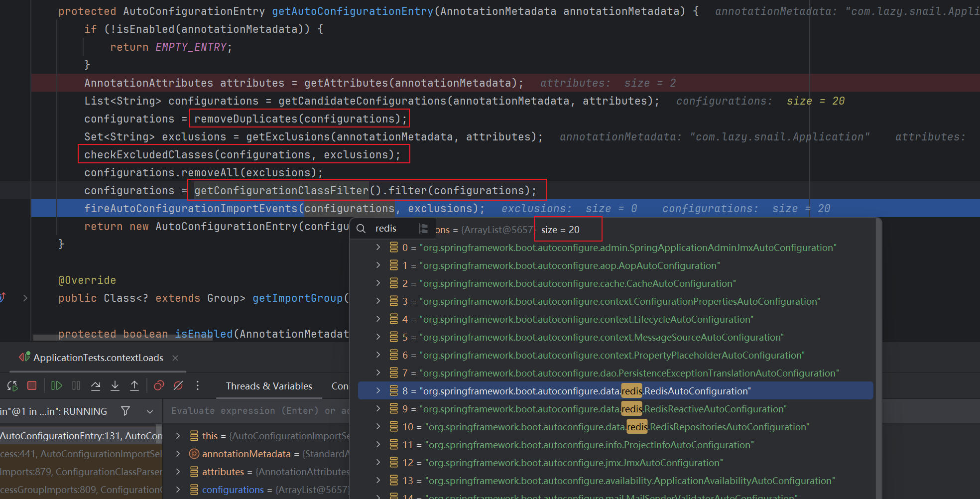Close the ApplicationTests.contextLoads tab

175,358
